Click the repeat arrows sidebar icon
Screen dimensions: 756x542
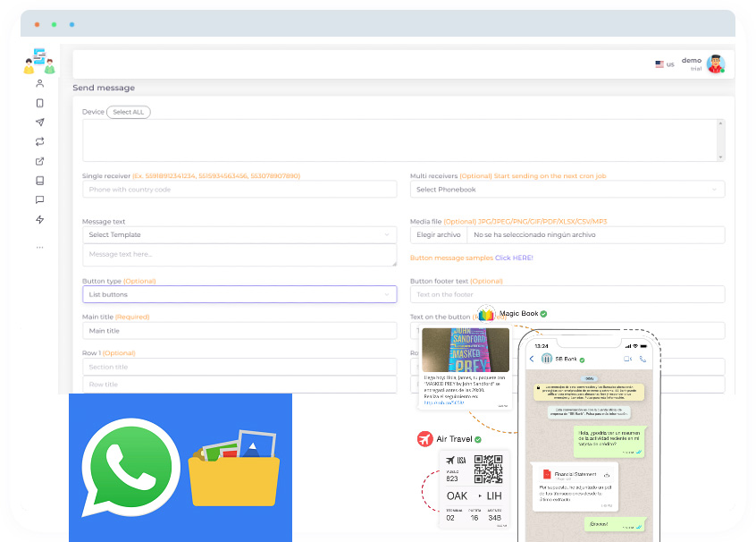[39, 141]
